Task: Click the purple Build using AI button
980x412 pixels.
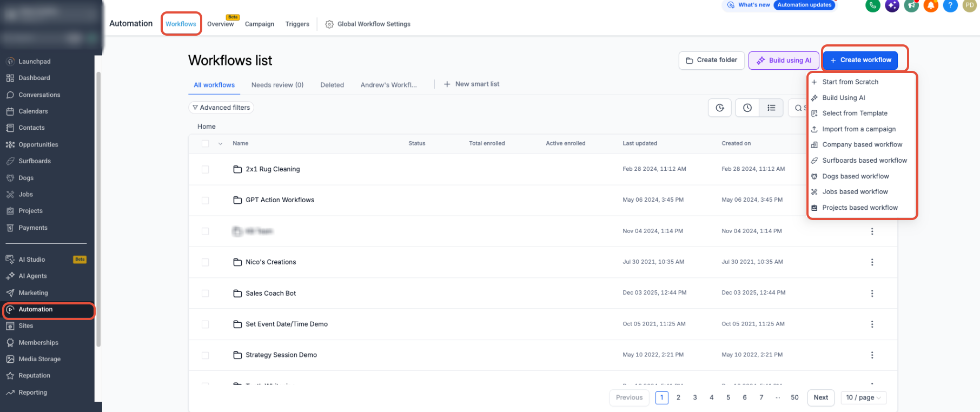Action: 784,61
